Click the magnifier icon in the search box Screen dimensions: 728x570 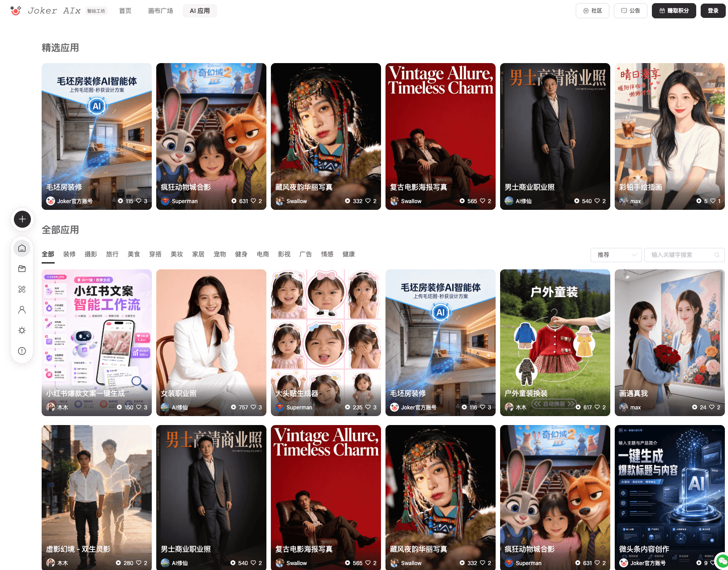point(717,255)
